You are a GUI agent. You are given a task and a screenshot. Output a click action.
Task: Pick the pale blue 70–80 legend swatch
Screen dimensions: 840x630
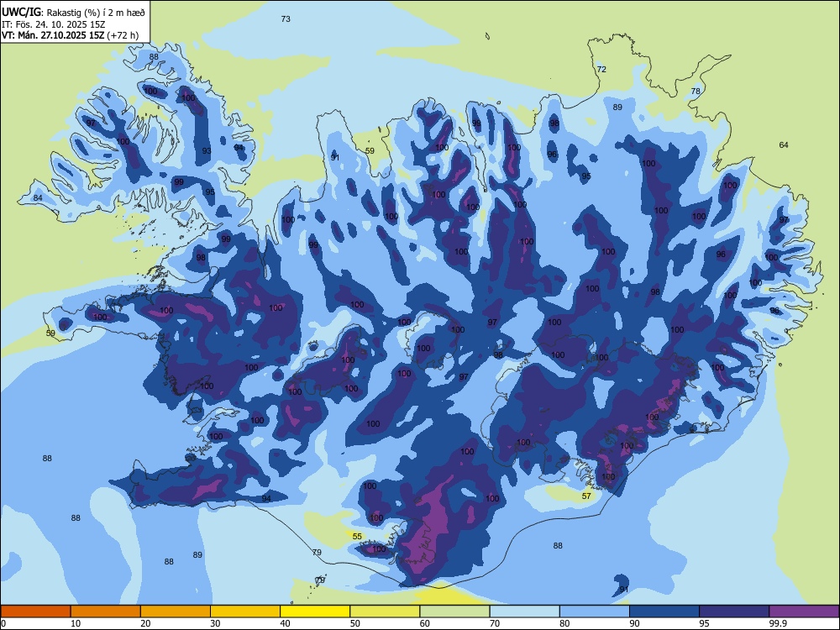click(x=524, y=612)
